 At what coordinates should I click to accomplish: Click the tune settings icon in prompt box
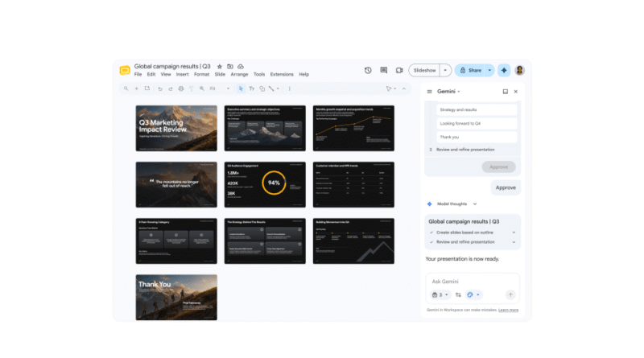tap(458, 294)
